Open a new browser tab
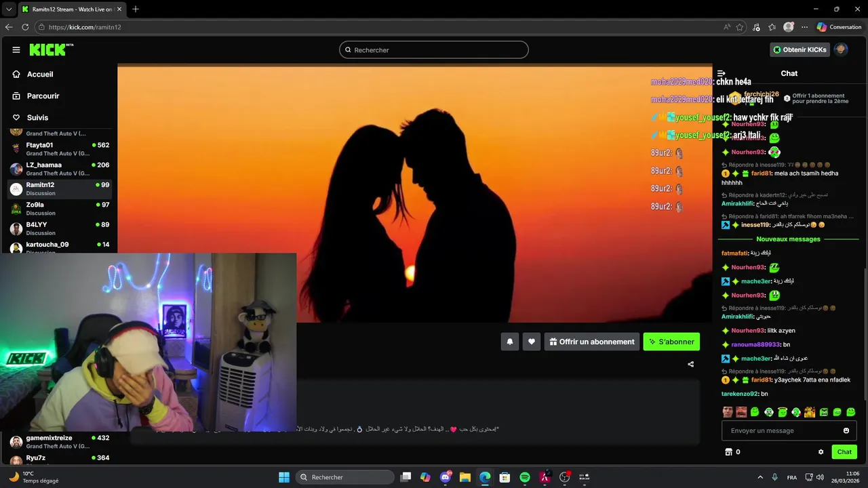The image size is (868, 488). 136,9
